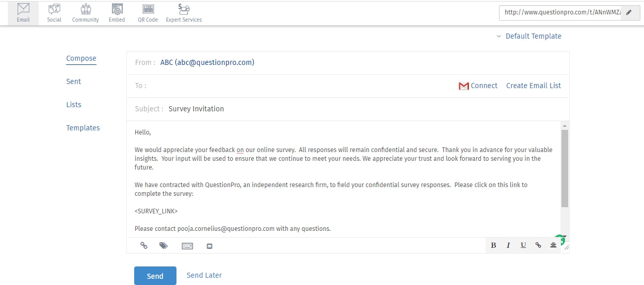Click the From address ABC (abc@questionpro.com)
Image resolution: width=644 pixels, height=285 pixels.
click(207, 62)
